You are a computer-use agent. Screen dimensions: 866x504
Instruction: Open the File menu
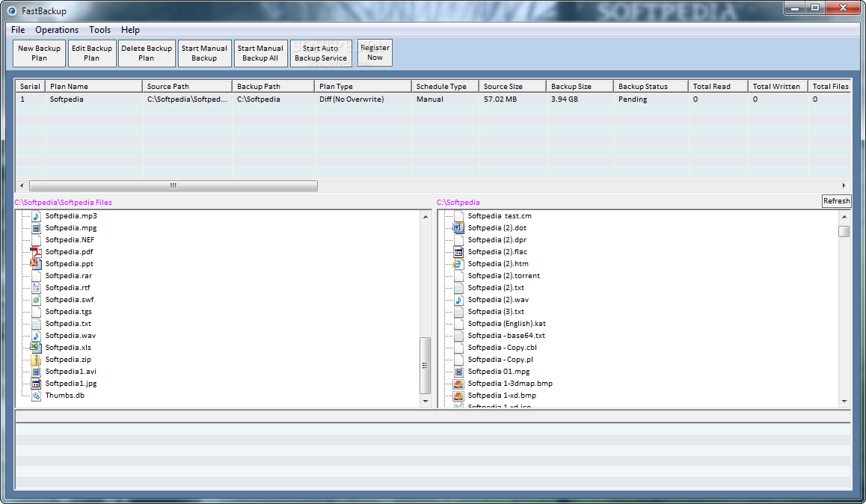click(x=18, y=30)
